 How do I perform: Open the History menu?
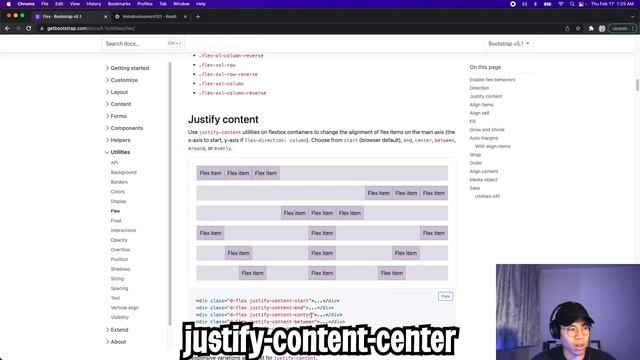click(x=93, y=4)
